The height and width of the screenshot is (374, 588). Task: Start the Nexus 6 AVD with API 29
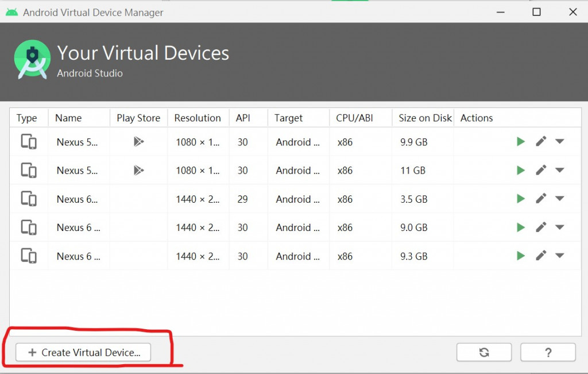tap(520, 199)
